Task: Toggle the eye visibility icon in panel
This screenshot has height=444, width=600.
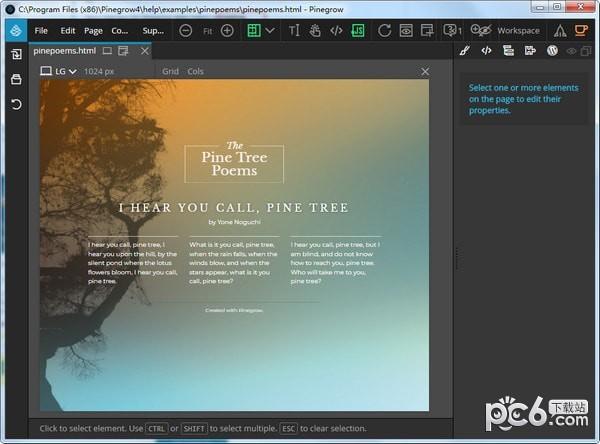Action: click(x=572, y=51)
